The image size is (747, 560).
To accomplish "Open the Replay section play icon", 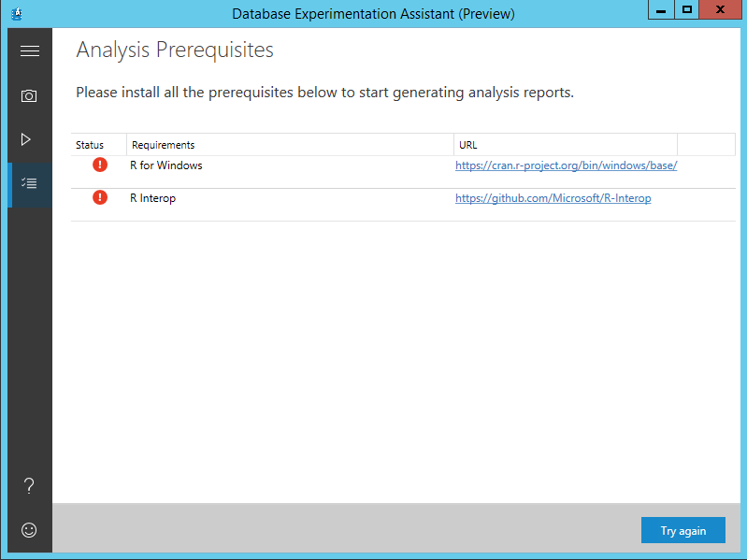I will 27,139.
